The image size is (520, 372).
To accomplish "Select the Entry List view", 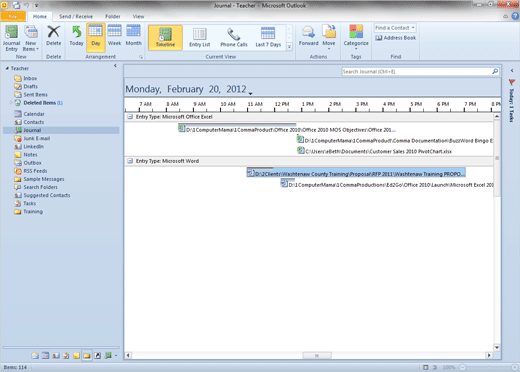I will point(200,37).
